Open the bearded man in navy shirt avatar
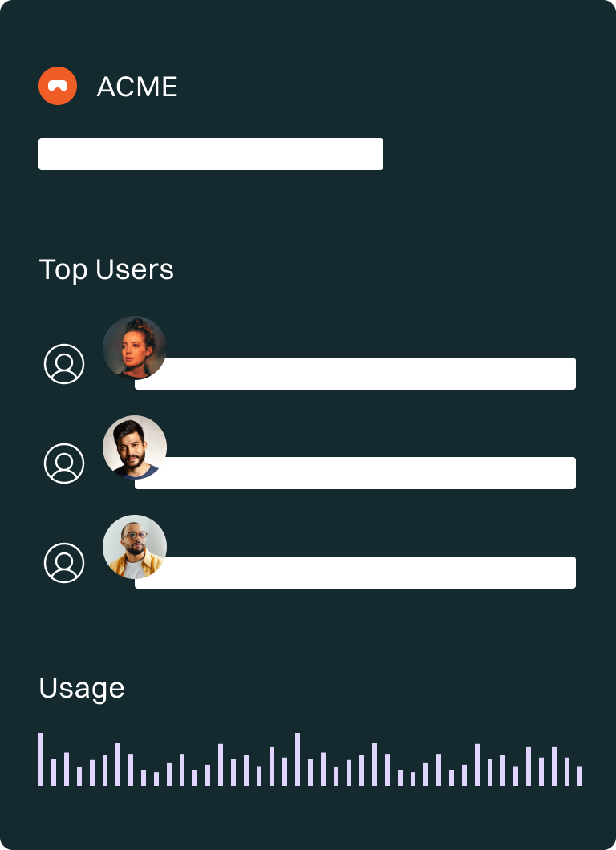The height and width of the screenshot is (850, 616). [x=135, y=447]
